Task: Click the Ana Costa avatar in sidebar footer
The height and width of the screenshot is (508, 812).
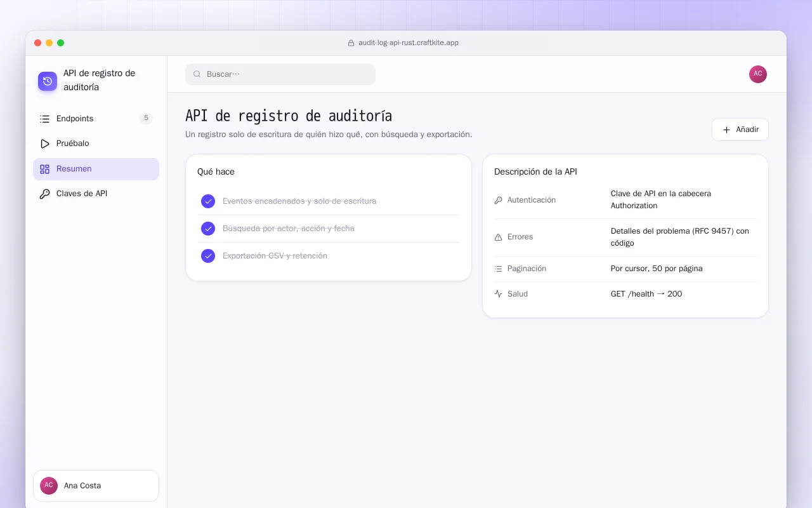Action: pyautogui.click(x=49, y=486)
